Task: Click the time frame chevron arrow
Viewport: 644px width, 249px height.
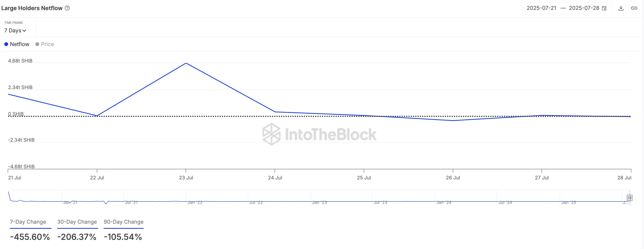Action: tap(25, 31)
